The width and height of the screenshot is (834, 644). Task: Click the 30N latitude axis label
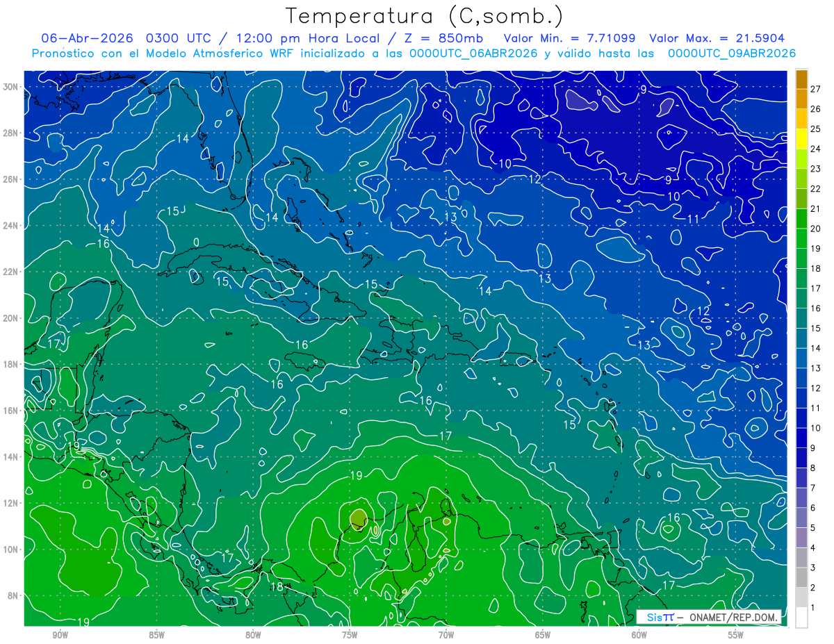pos(10,87)
